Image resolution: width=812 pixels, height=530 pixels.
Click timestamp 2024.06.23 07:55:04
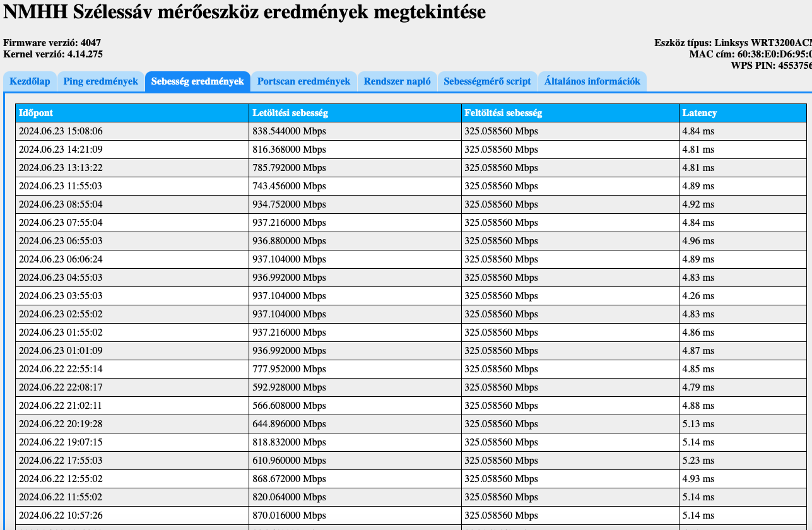61,223
